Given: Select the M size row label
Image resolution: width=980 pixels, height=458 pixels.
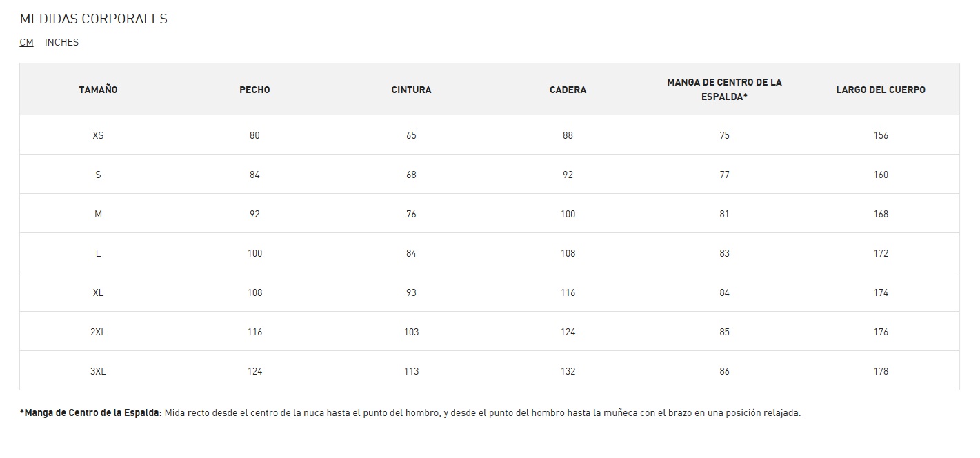Looking at the screenshot, I should 98,214.
